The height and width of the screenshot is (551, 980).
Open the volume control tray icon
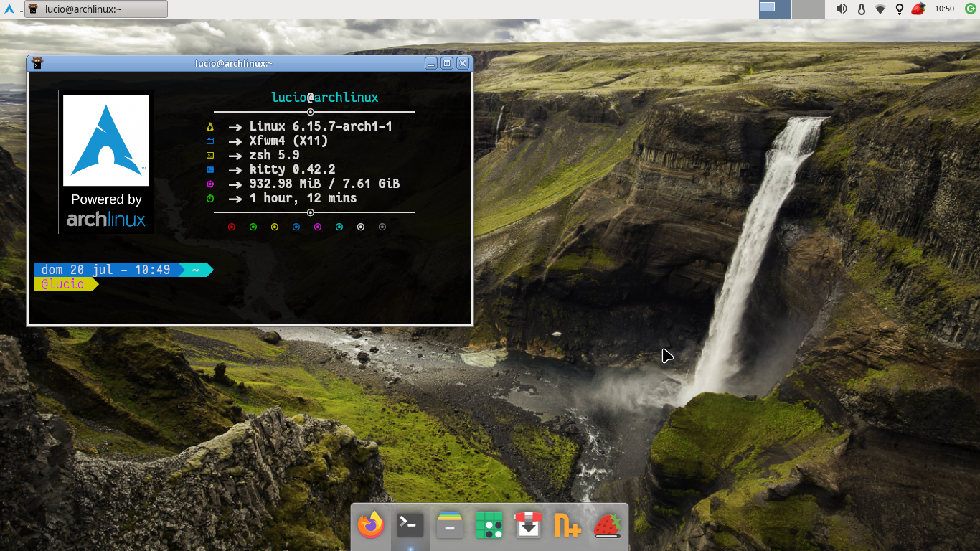pyautogui.click(x=842, y=9)
